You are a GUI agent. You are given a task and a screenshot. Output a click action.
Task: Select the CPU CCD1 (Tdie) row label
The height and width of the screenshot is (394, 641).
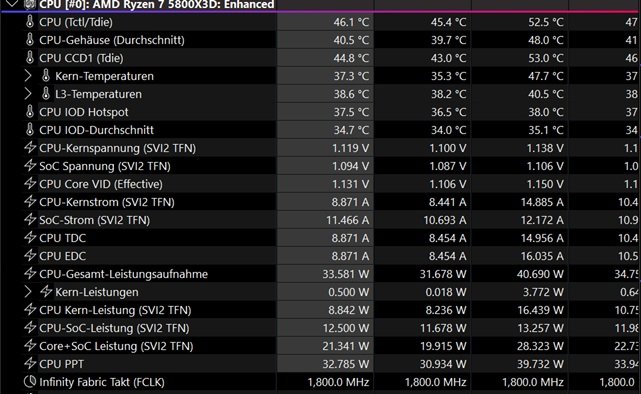(81, 58)
